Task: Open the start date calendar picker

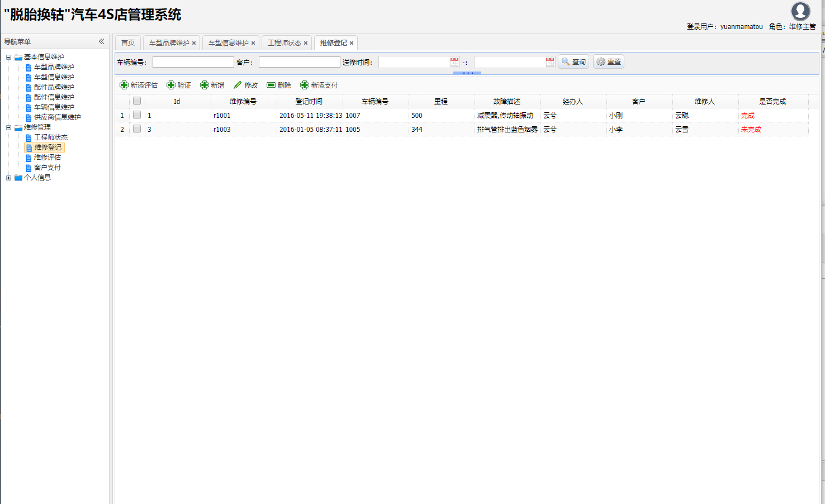Action: pos(454,62)
